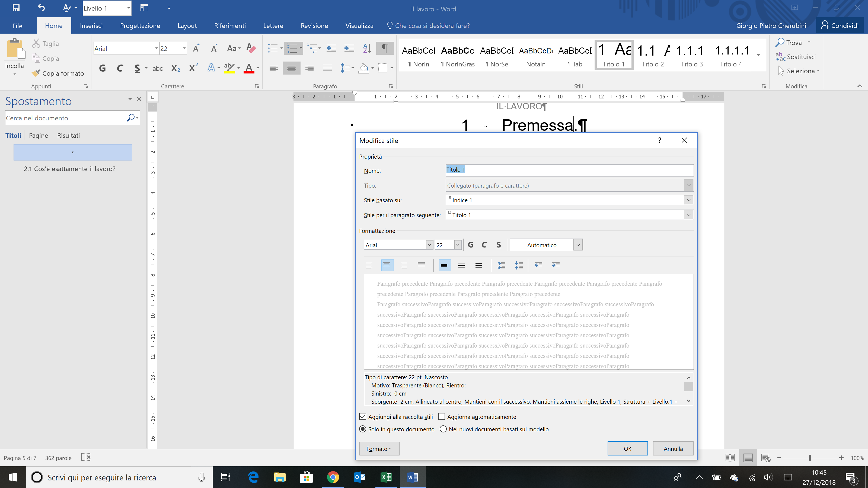This screenshot has height=488, width=868.
Task: Toggle bold G in ribbon
Action: tap(103, 68)
